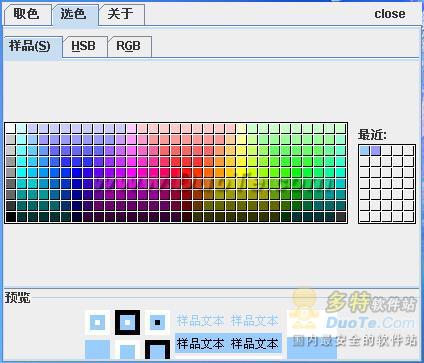The height and width of the screenshot is (363, 424).
Task: Choose the magenta swatch in the palette
Action: 131,173
